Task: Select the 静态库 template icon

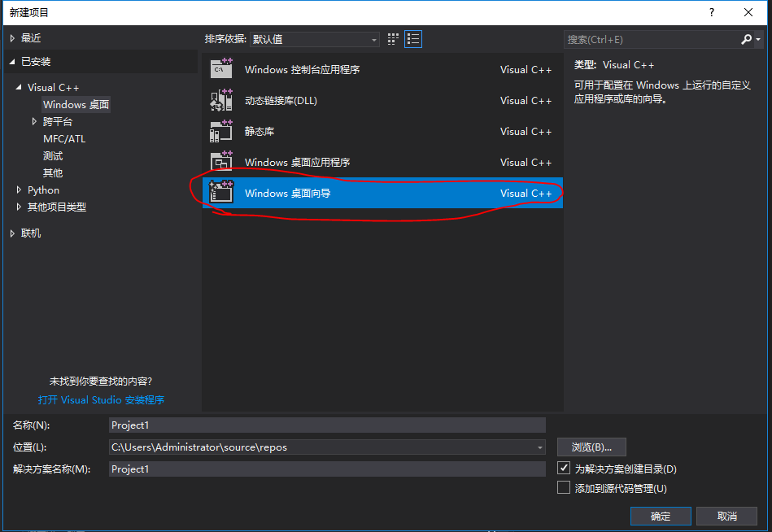Action: click(224, 131)
